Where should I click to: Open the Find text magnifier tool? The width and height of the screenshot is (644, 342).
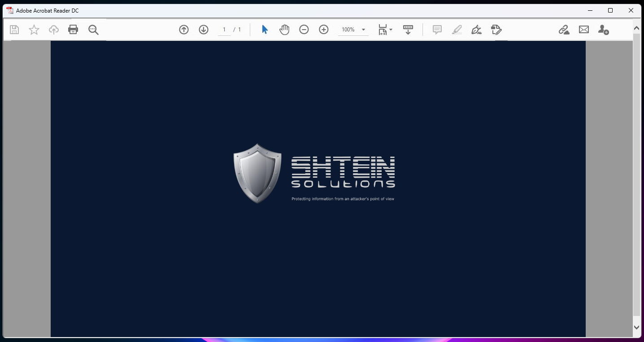[93, 30]
